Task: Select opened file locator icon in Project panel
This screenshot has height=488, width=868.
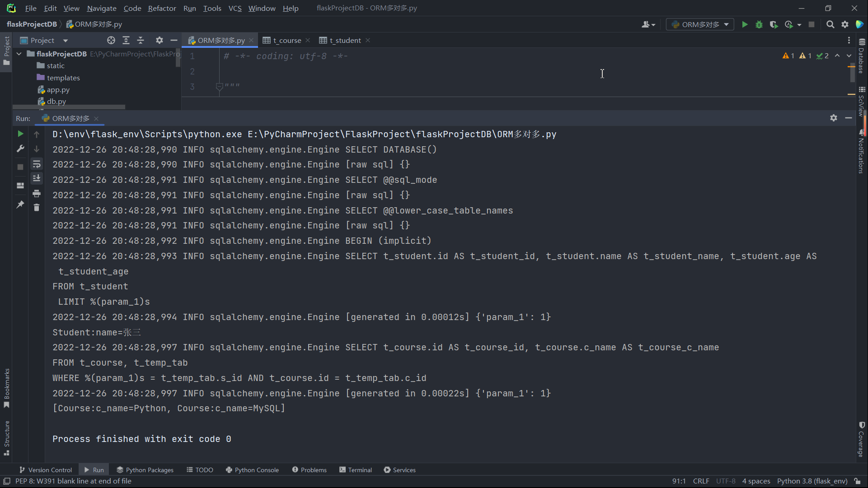Action: click(111, 40)
